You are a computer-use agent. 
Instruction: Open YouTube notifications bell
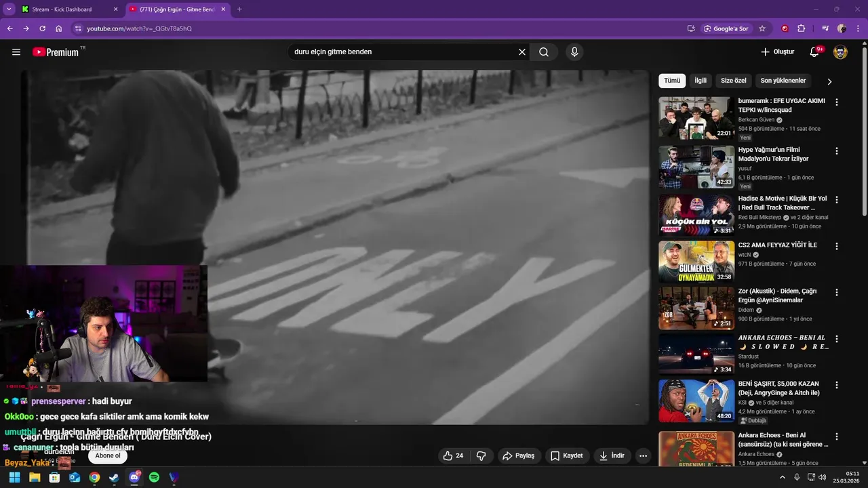pos(815,52)
